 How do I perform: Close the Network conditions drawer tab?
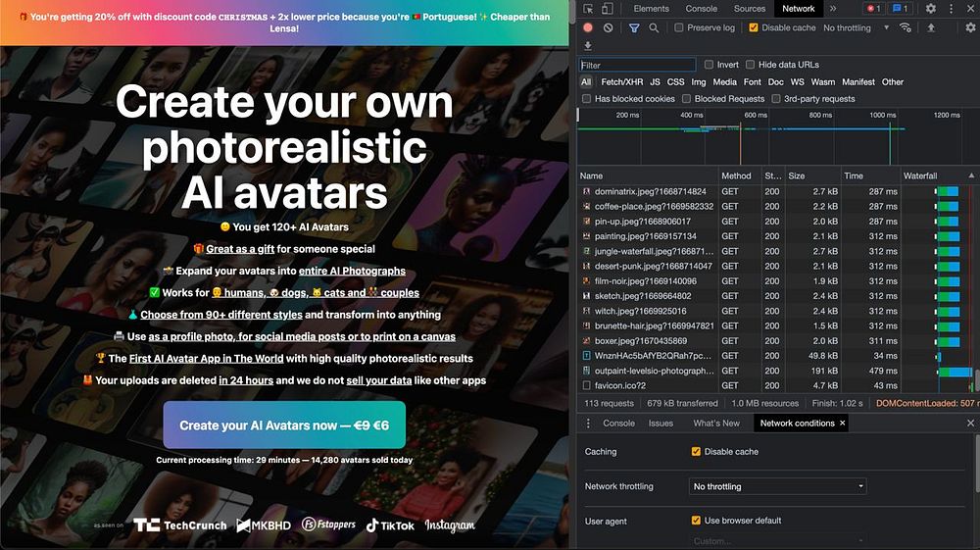(843, 424)
